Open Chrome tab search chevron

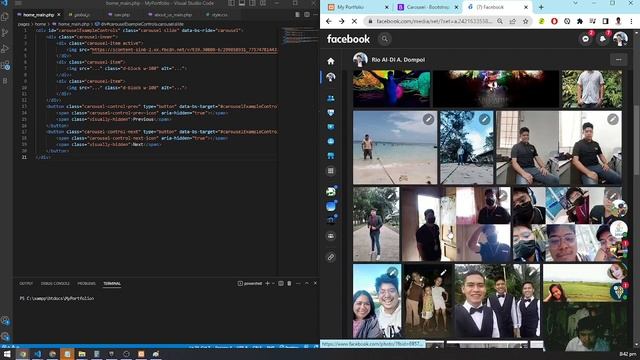pyautogui.click(x=576, y=4)
